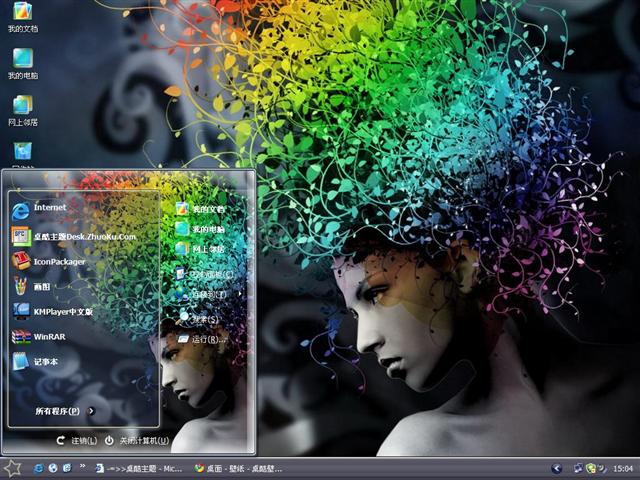Click 注销(L) log off button
This screenshot has height=480, width=640.
click(x=77, y=440)
